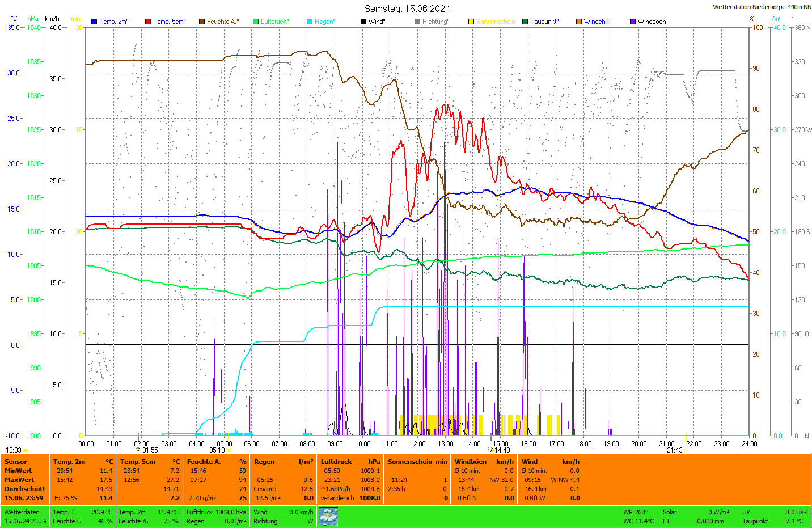Viewport: 812px width, 528px height.
Task: Click the purple Windböen legend label
Action: 652,22
